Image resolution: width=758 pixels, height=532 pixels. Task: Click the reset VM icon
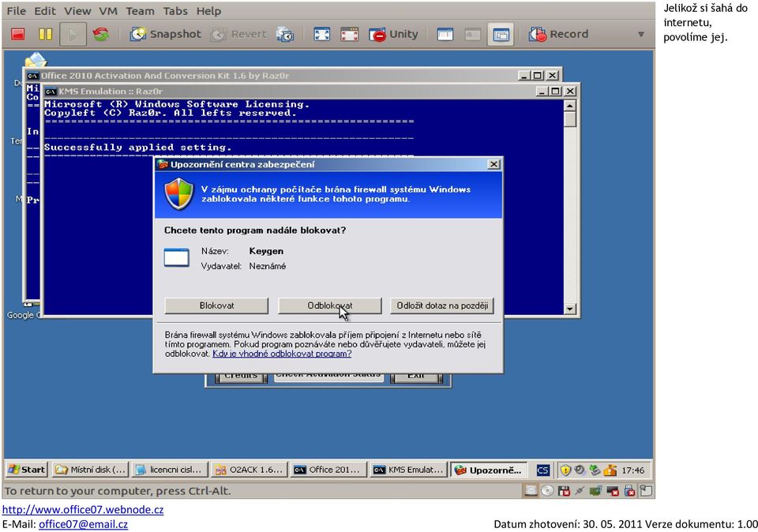tap(100, 34)
